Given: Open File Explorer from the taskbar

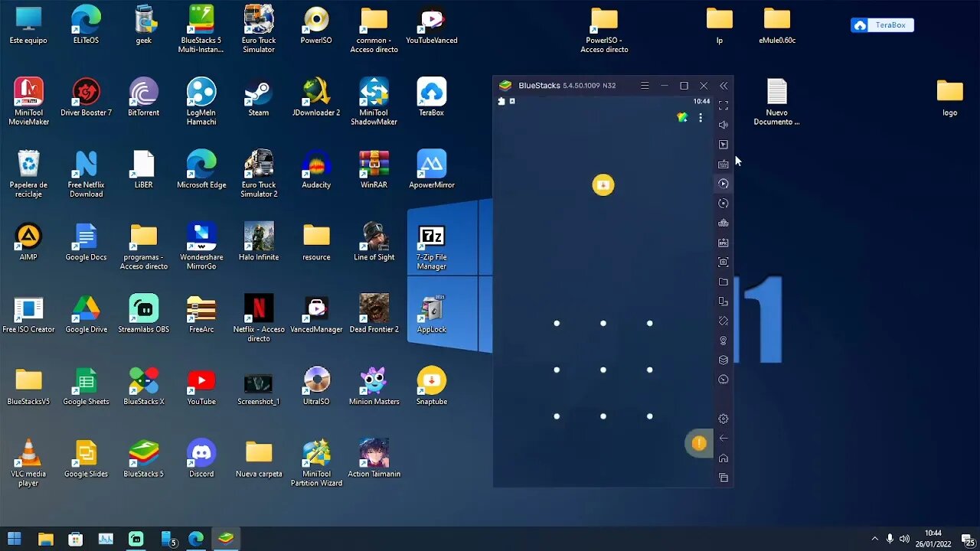Looking at the screenshot, I should point(45,539).
